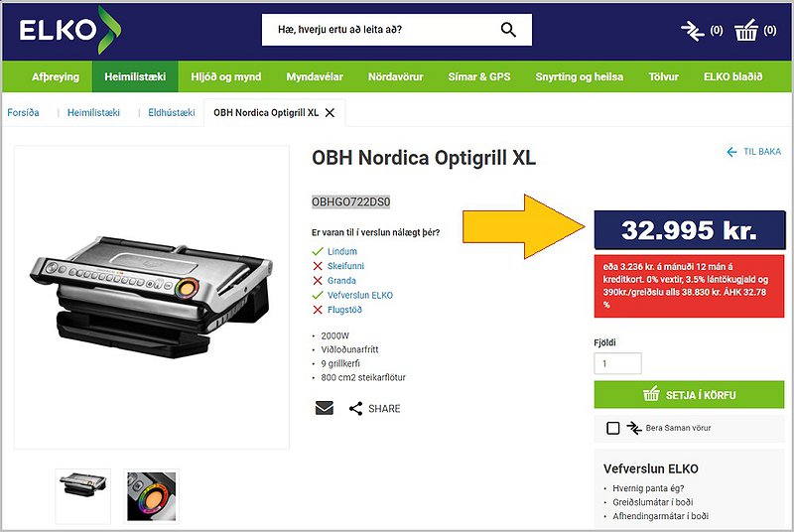This screenshot has width=794, height=532.
Task: Open the Heimilistæki menu
Action: pyautogui.click(x=135, y=77)
